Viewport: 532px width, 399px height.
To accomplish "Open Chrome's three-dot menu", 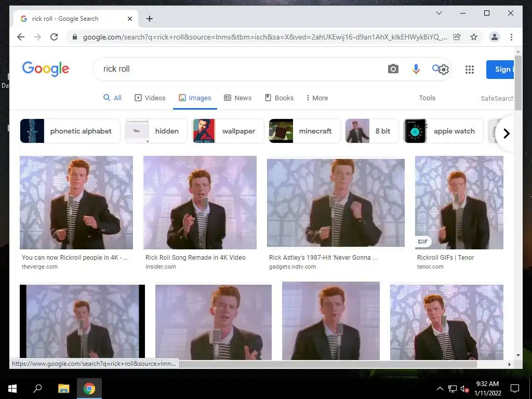I will 511,37.
